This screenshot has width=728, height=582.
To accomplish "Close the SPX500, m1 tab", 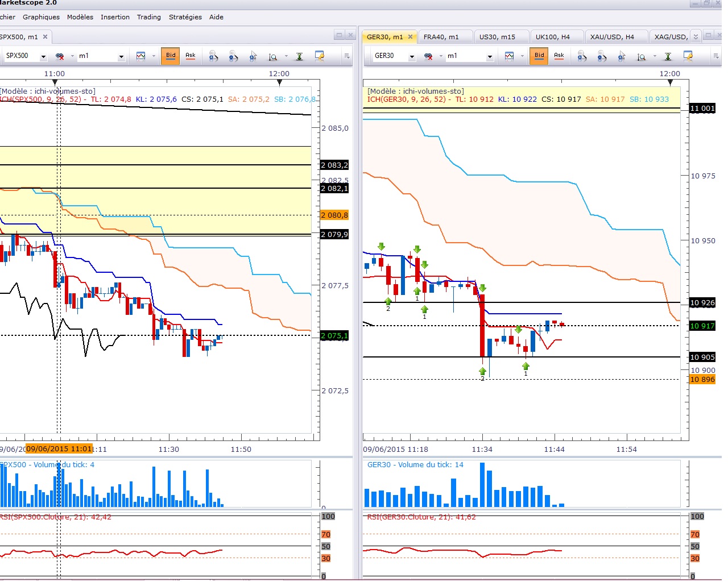I will click(45, 37).
